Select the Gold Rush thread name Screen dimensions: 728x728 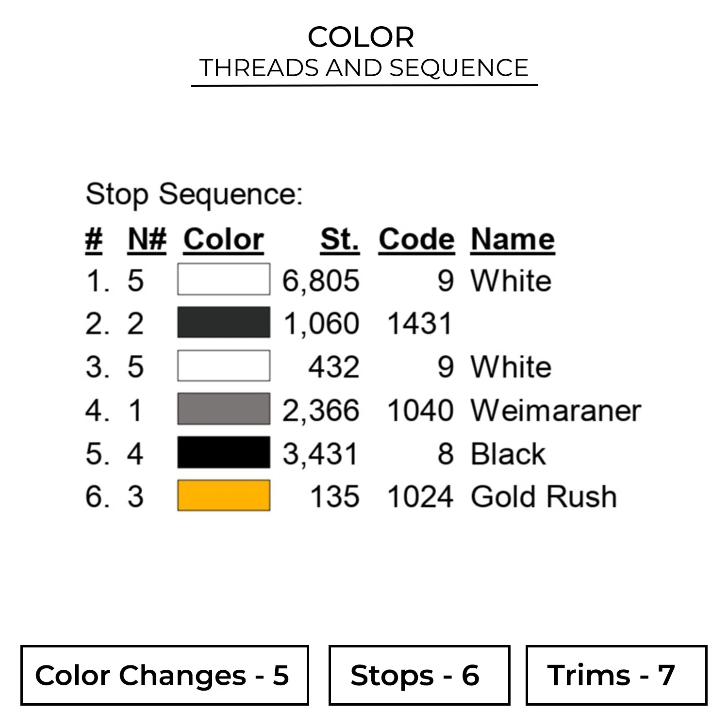[544, 497]
